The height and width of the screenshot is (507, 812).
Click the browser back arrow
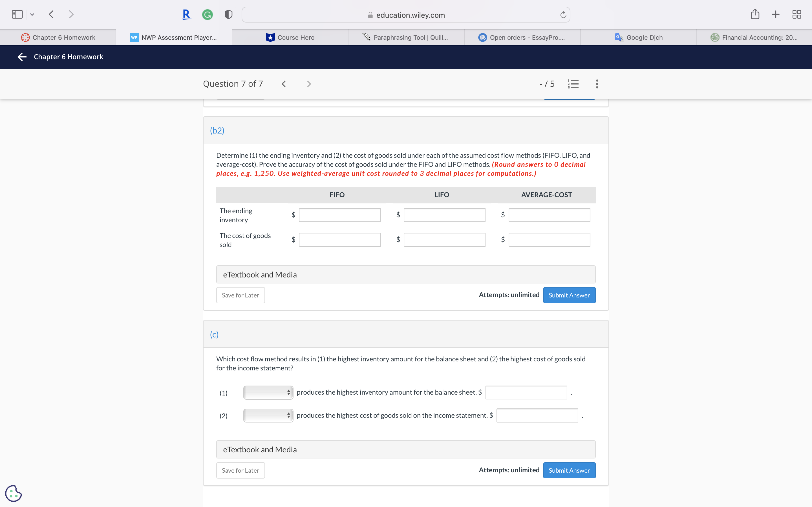51,14
